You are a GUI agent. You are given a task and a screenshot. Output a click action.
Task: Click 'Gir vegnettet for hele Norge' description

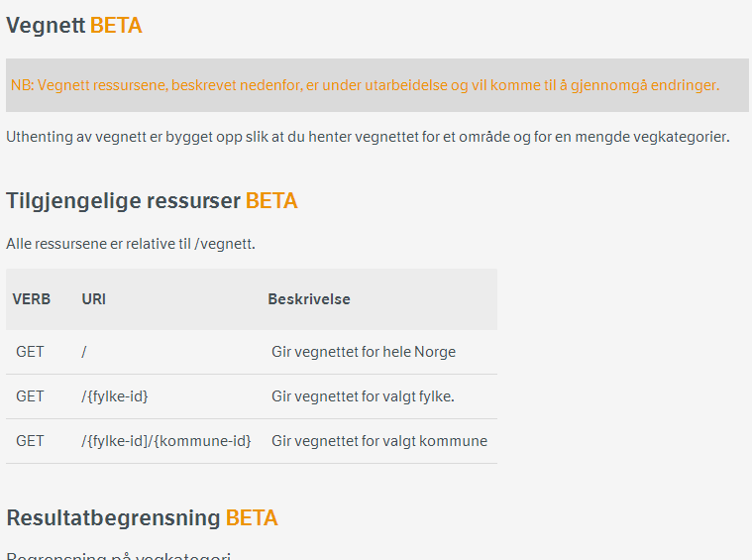coord(364,352)
